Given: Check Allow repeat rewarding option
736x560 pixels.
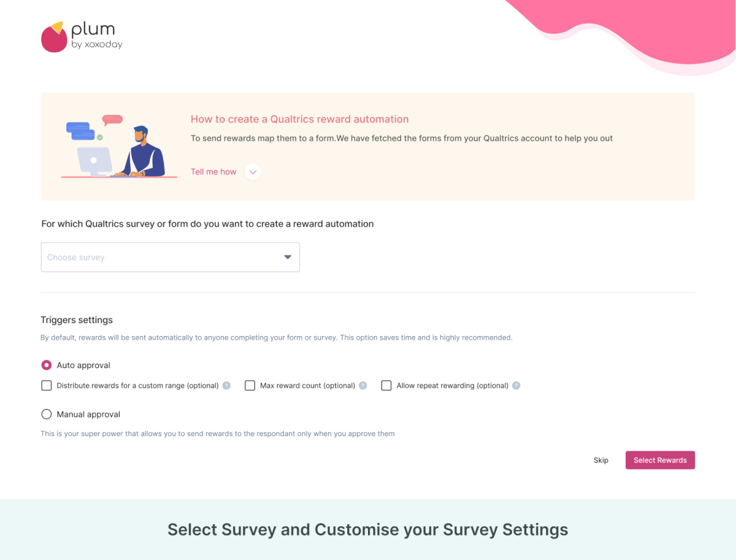Looking at the screenshot, I should (x=386, y=386).
